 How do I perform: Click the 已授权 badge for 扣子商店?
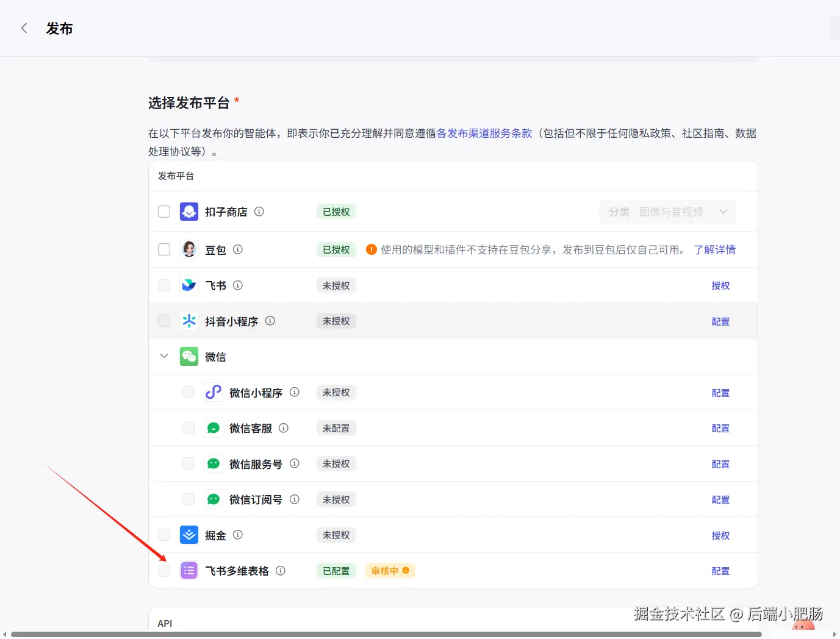point(336,212)
